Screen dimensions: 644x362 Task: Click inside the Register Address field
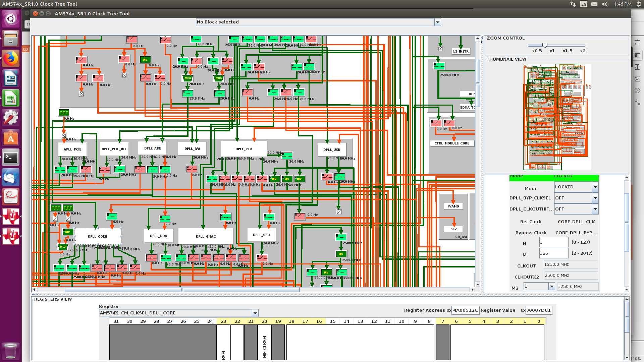(466, 310)
